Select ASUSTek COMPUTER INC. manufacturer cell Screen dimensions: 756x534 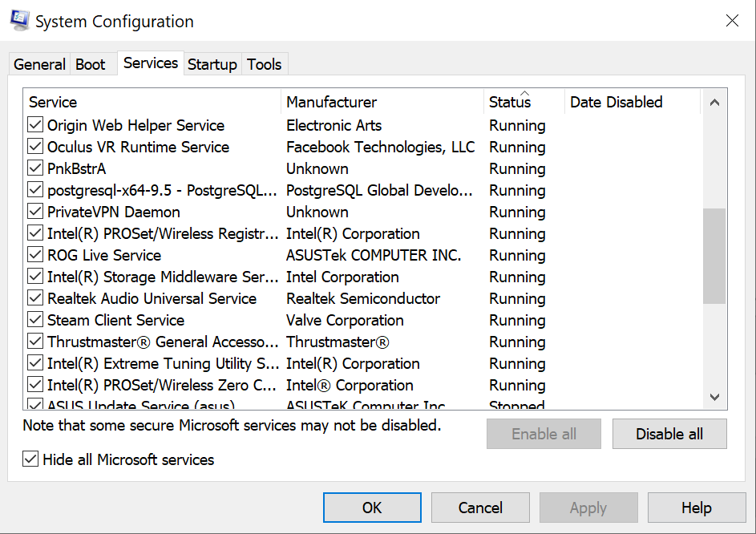374,255
